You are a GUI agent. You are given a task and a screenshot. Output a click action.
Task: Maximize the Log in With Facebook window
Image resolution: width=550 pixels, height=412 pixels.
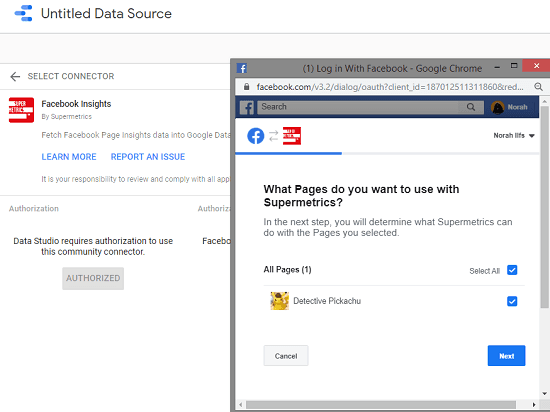tap(514, 66)
